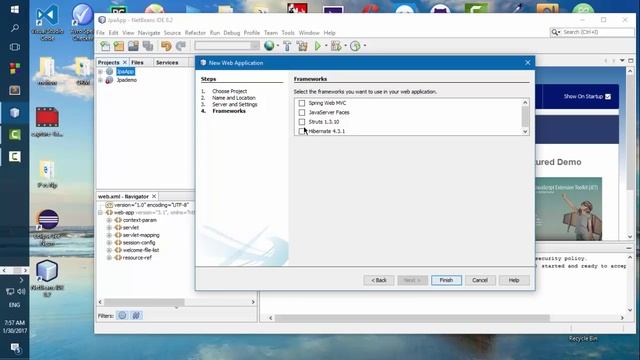Expand the session-config node
The height and width of the screenshot is (360, 640).
109,243
